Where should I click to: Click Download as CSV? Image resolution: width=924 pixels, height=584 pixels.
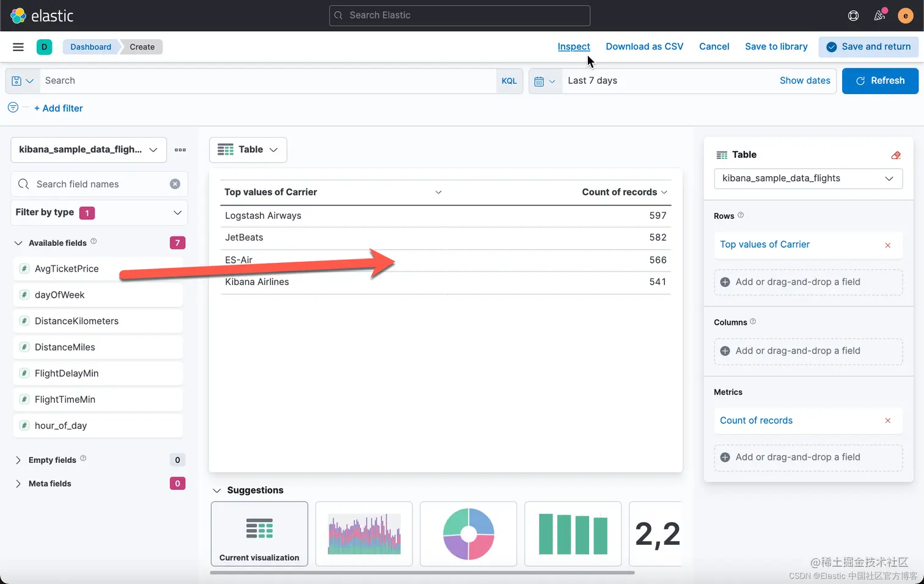645,46
